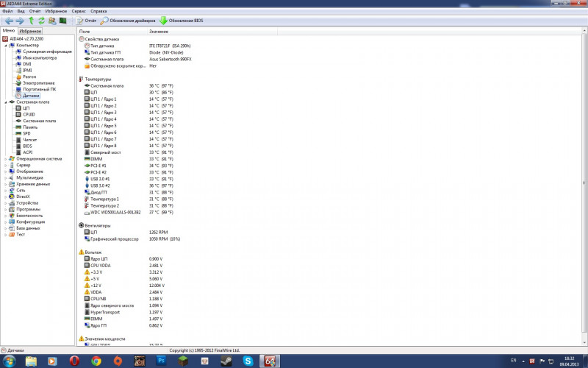The image size is (588, 368).
Task: Select Разгон overclock item
Action: 29,77
